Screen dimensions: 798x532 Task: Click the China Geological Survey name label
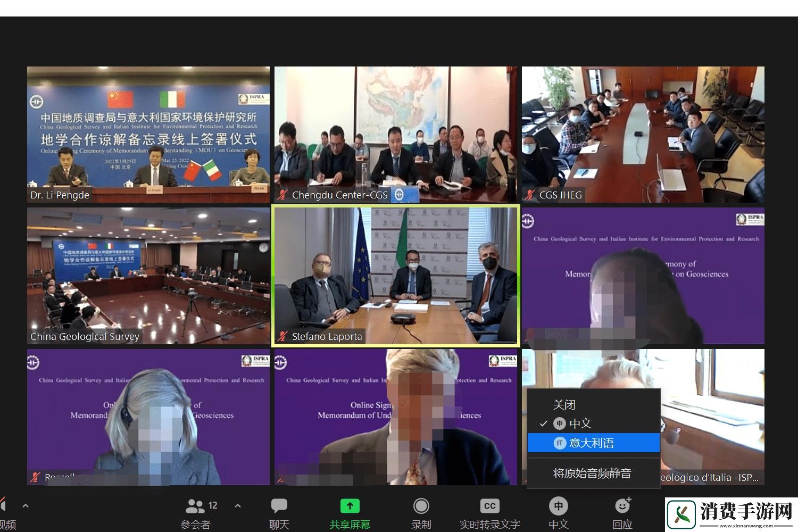point(85,336)
